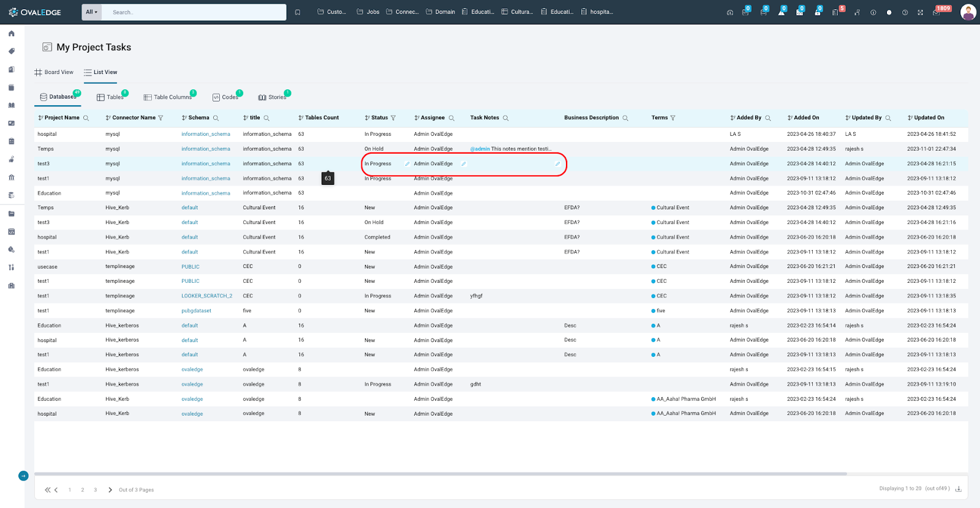The height and width of the screenshot is (508, 980).
Task: Open the Custo... bookmark in top bar
Action: (331, 12)
